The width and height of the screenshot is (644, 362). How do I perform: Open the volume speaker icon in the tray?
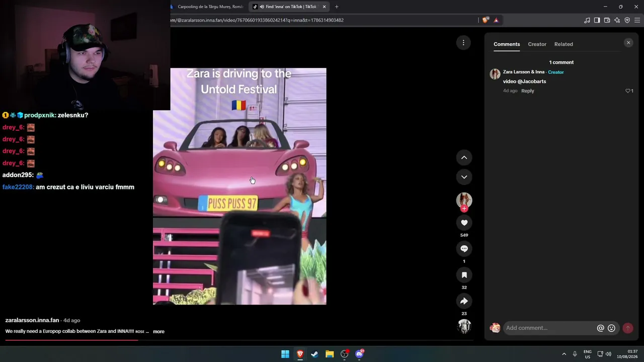[x=608, y=353]
